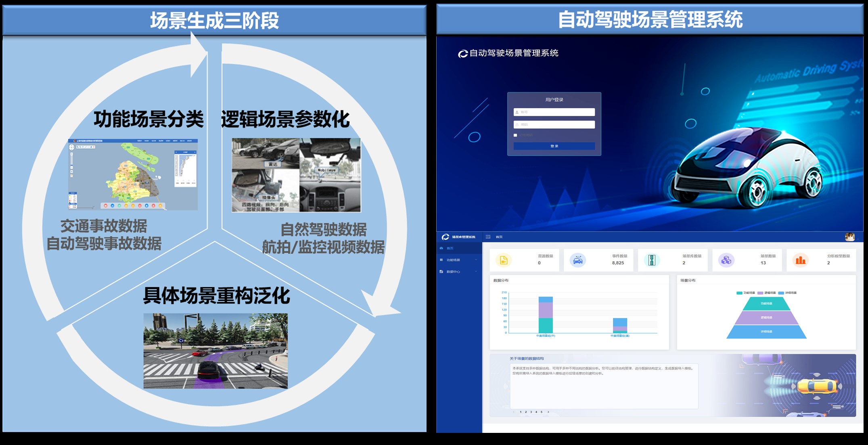The height and width of the screenshot is (445, 868).
Task: Click the account input field in the login form
Action: [554, 112]
